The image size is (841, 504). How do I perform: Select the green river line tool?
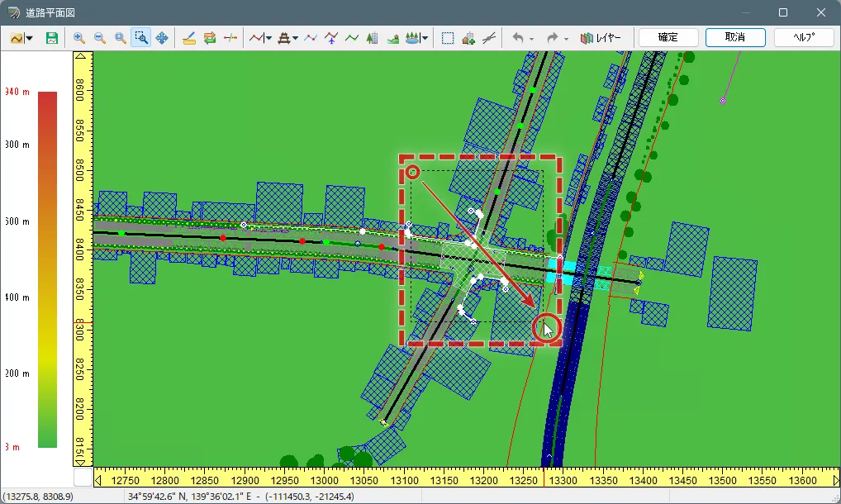tap(351, 38)
